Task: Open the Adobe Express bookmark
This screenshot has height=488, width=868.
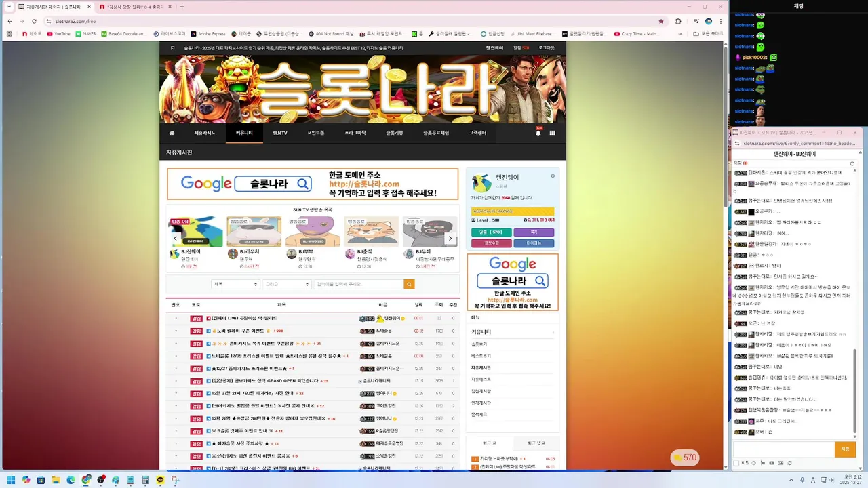Action: pos(208,33)
